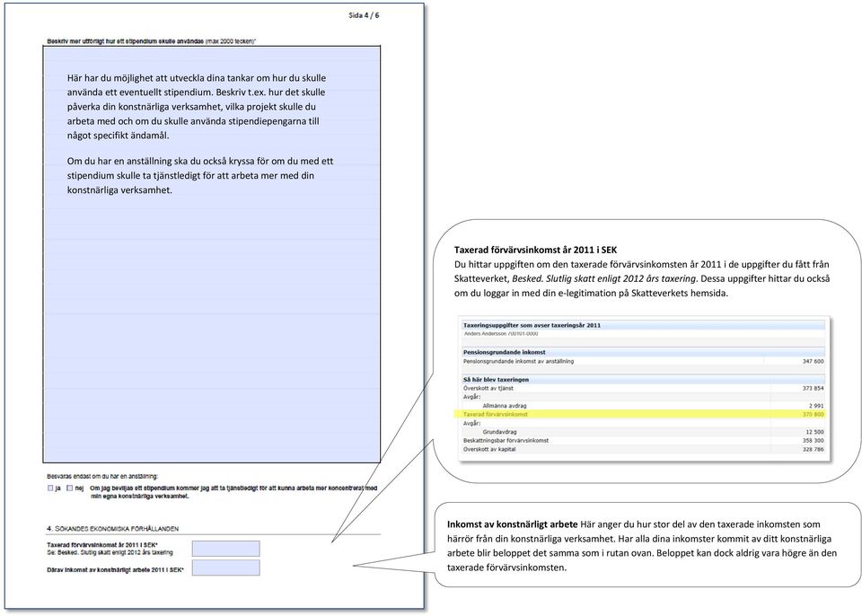The width and height of the screenshot is (862, 616).
Task: Check the 'nej' checkbox for tjänstledigt
Action: tap(69, 488)
